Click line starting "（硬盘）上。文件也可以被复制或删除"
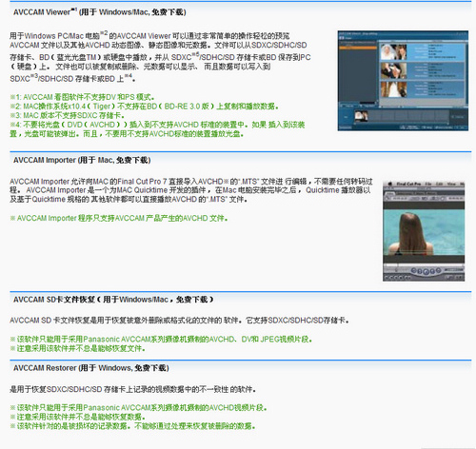The height and width of the screenshot is (449, 476). 140,67
